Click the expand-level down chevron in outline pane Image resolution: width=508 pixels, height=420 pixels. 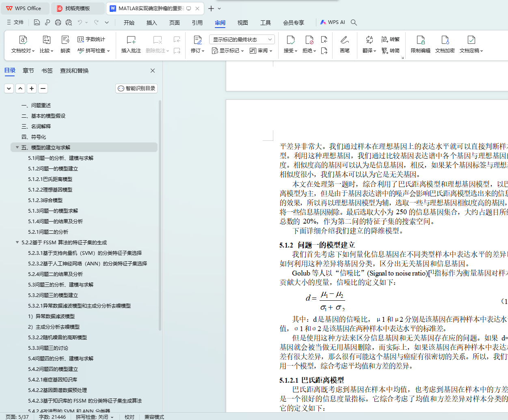tap(9, 88)
